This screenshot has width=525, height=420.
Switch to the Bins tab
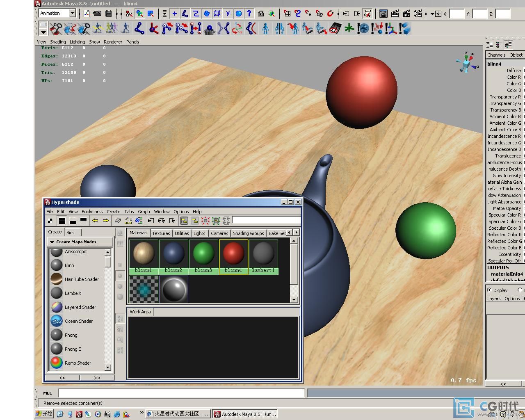click(71, 232)
